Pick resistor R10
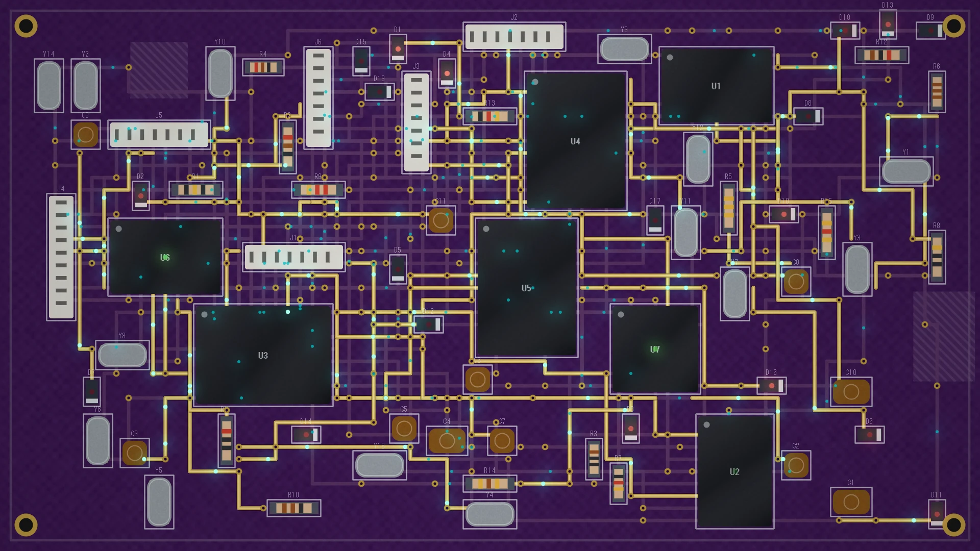The width and height of the screenshot is (980, 551). coord(293,508)
